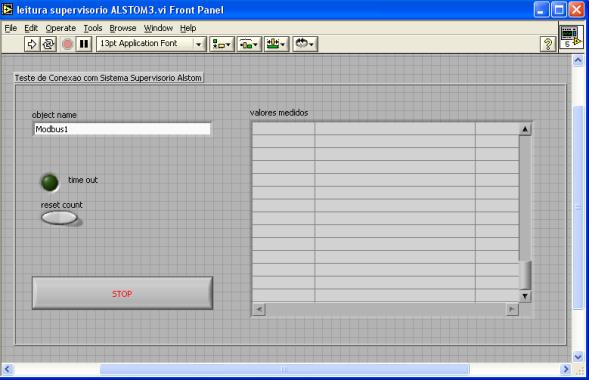Click the Run Continuously icon
This screenshot has height=380, width=589.
48,44
